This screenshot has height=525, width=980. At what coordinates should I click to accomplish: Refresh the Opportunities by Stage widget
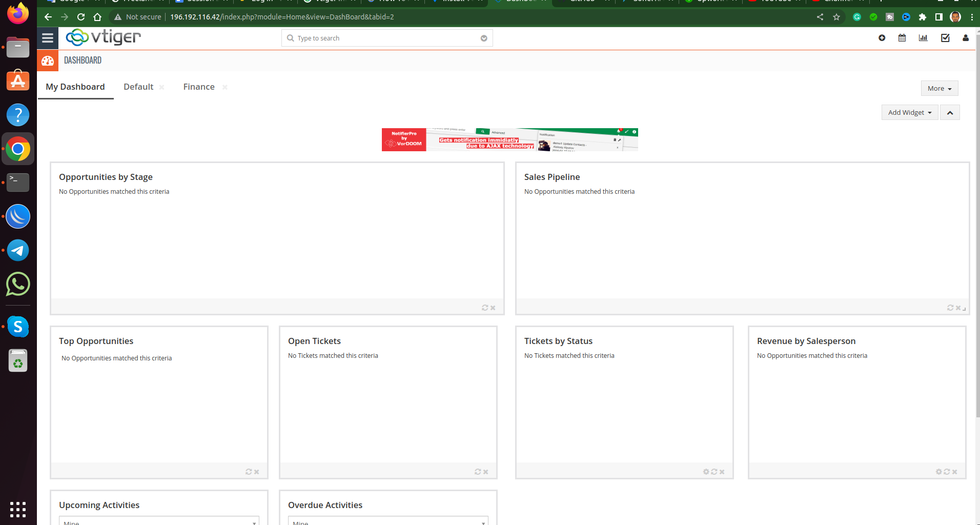(485, 308)
